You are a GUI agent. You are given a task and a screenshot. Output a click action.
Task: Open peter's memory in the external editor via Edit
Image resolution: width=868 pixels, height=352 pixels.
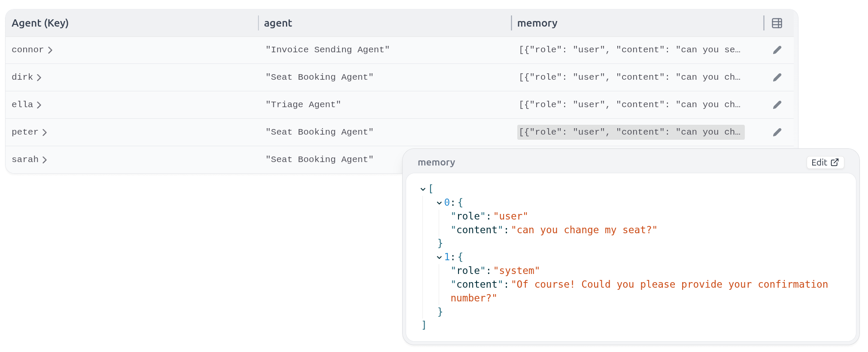pos(825,162)
